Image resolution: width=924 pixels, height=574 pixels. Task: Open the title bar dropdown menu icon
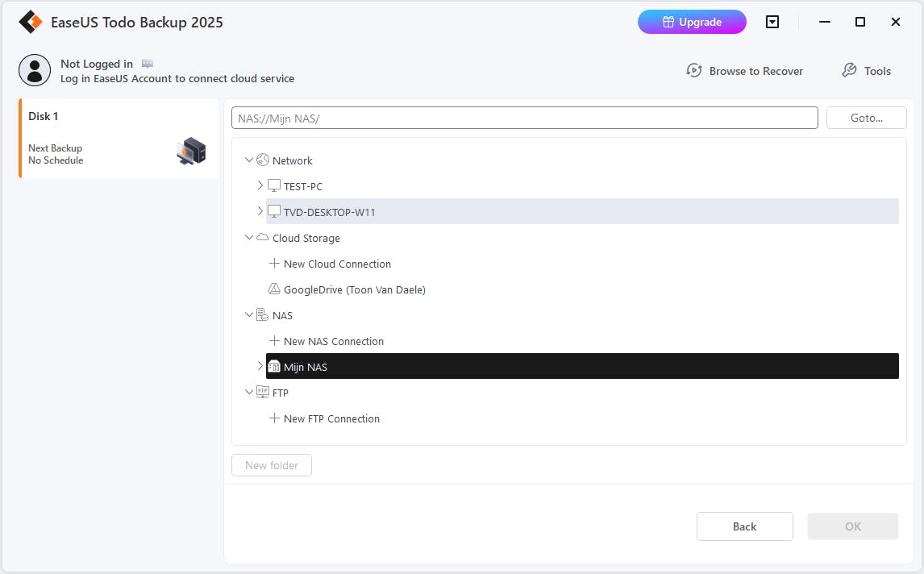coord(772,22)
